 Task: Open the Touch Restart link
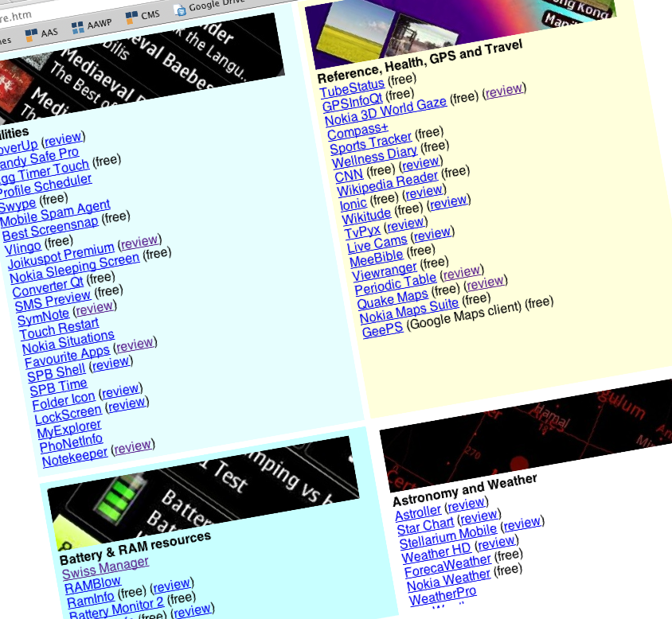(60, 329)
